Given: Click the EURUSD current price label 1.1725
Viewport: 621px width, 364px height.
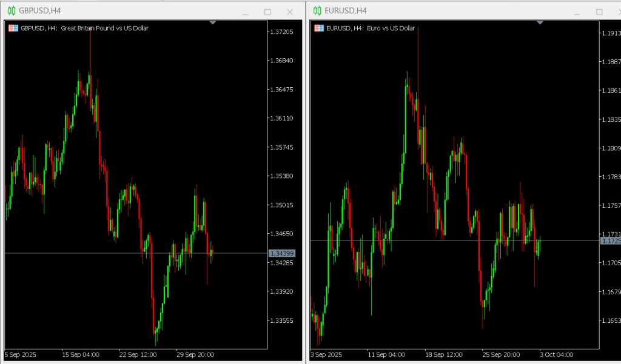Looking at the screenshot, I should tap(610, 241).
